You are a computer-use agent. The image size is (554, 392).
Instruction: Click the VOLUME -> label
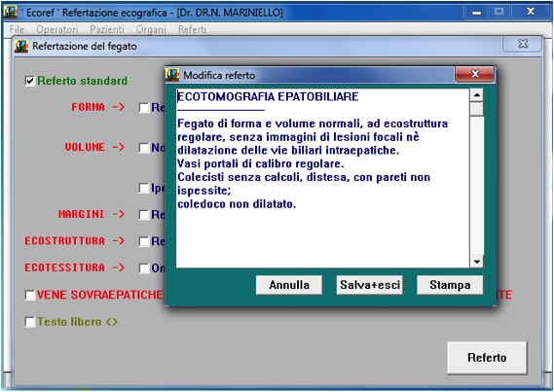click(94, 148)
